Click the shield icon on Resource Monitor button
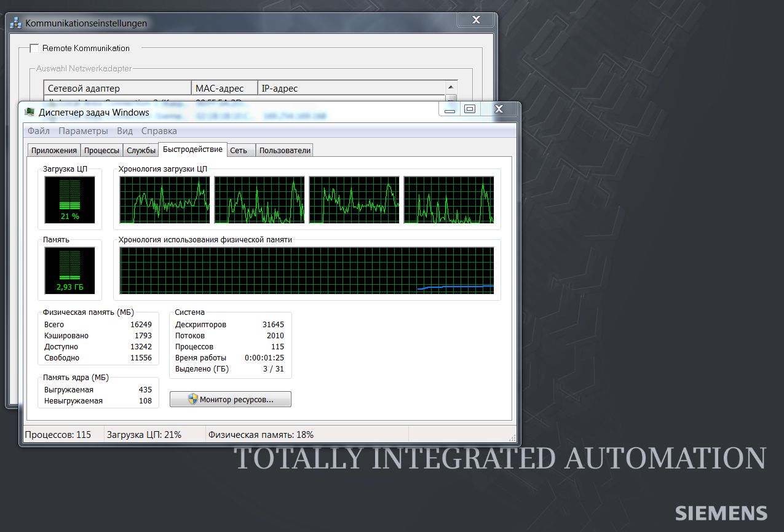 pos(193,399)
